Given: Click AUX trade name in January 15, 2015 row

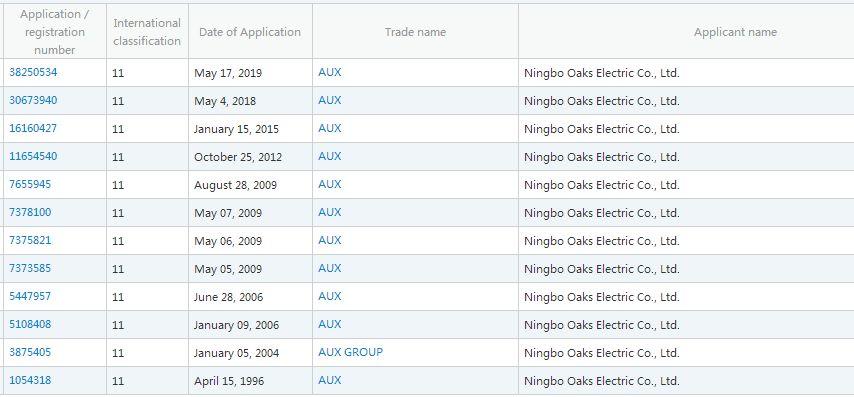Looking at the screenshot, I should coord(330,129).
